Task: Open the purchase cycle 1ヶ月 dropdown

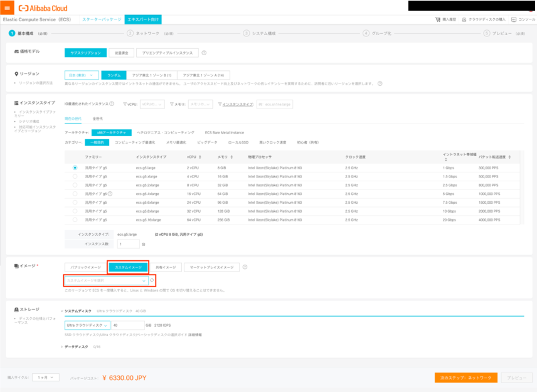Action: tap(46, 378)
